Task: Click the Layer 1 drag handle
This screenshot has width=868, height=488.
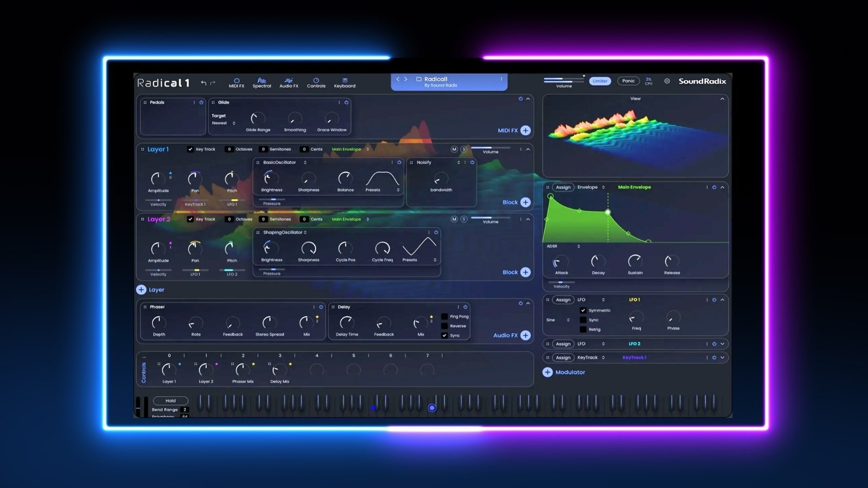Action: pos(143,149)
